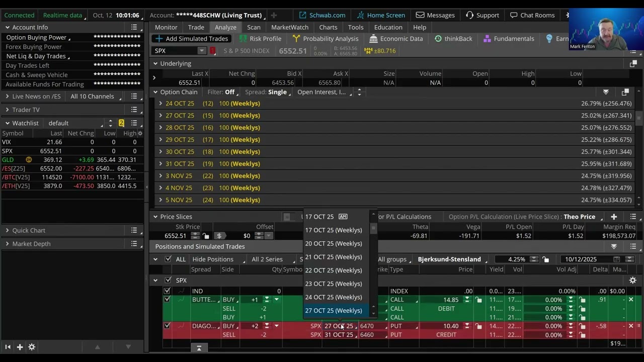This screenshot has width=644, height=362.
Task: Toggle the Price Slices switch
Action: tap(289, 217)
